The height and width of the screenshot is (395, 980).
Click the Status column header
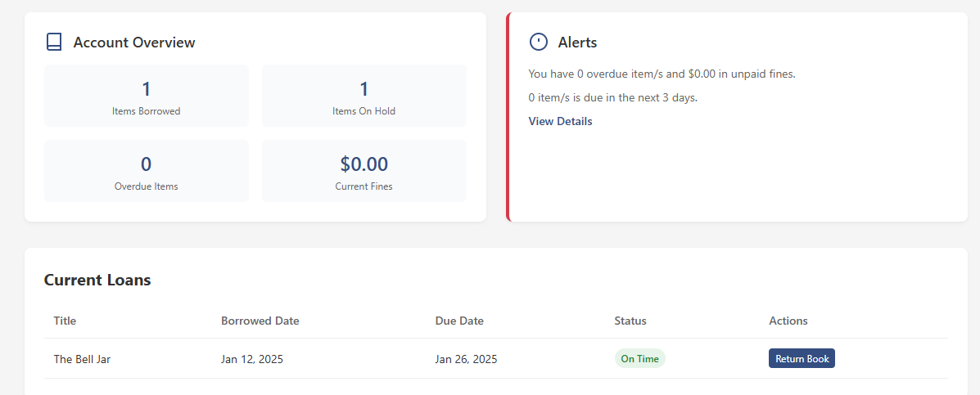[x=630, y=321]
